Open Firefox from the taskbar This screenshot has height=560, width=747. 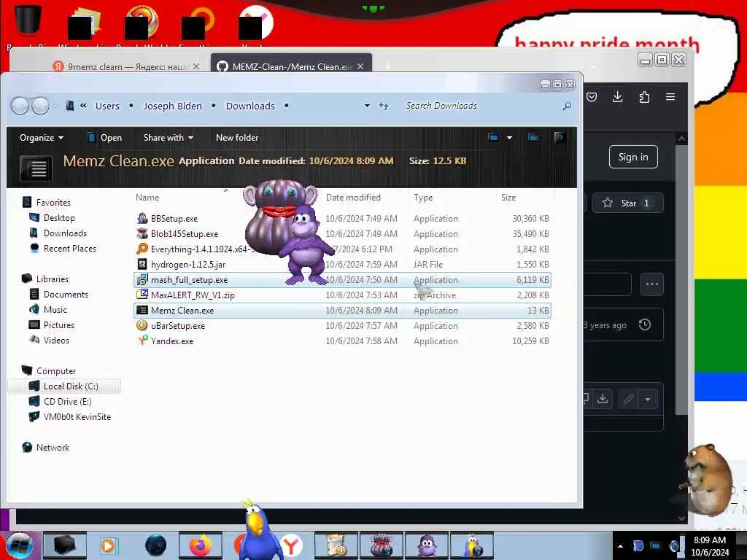click(200, 545)
